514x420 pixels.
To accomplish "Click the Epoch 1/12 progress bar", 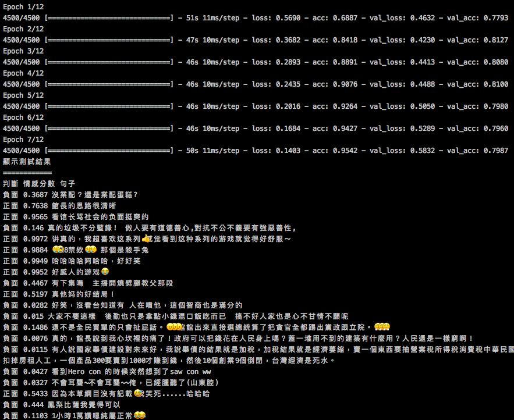I will pyautogui.click(x=109, y=18).
